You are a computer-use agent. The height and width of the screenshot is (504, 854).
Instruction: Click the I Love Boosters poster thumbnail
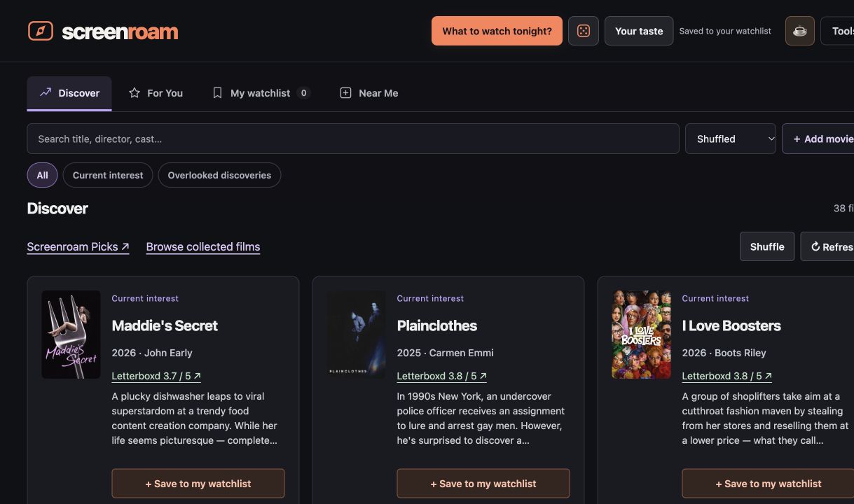pos(641,335)
